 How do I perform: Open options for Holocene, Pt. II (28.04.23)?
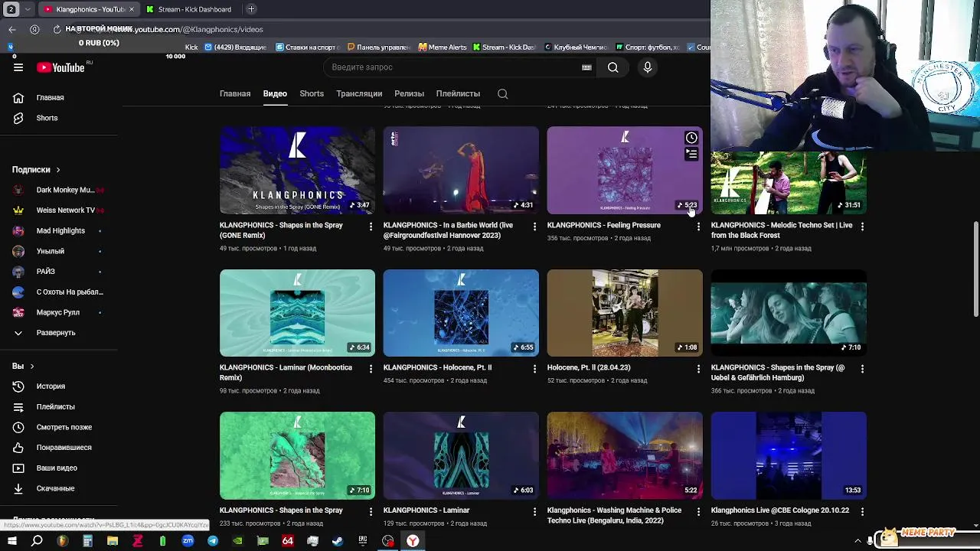(x=698, y=369)
